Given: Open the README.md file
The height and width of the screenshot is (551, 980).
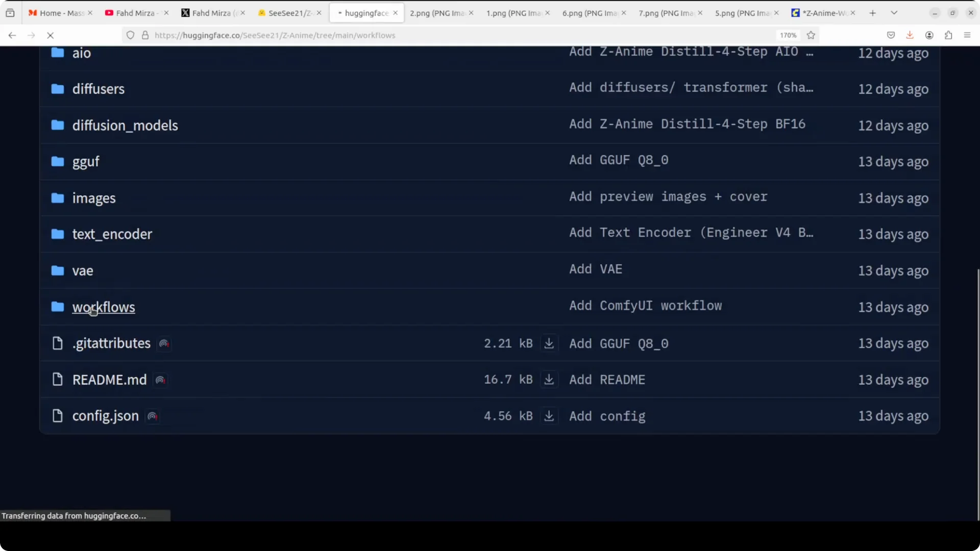Looking at the screenshot, I should (x=109, y=380).
